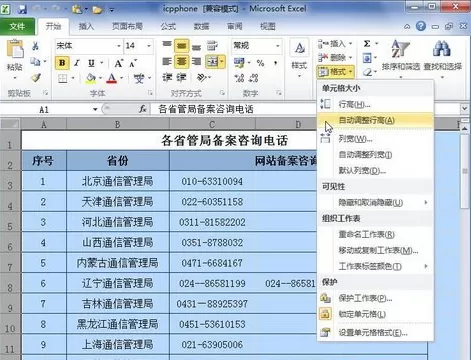
Task: Open the Styles gallery
Action: [x=299, y=59]
